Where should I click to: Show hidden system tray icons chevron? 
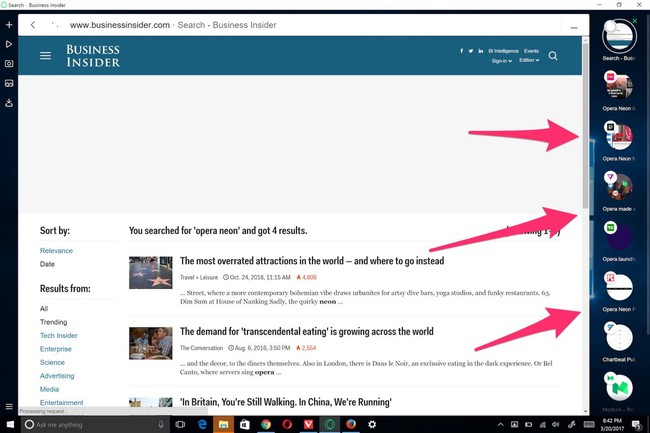click(500, 424)
